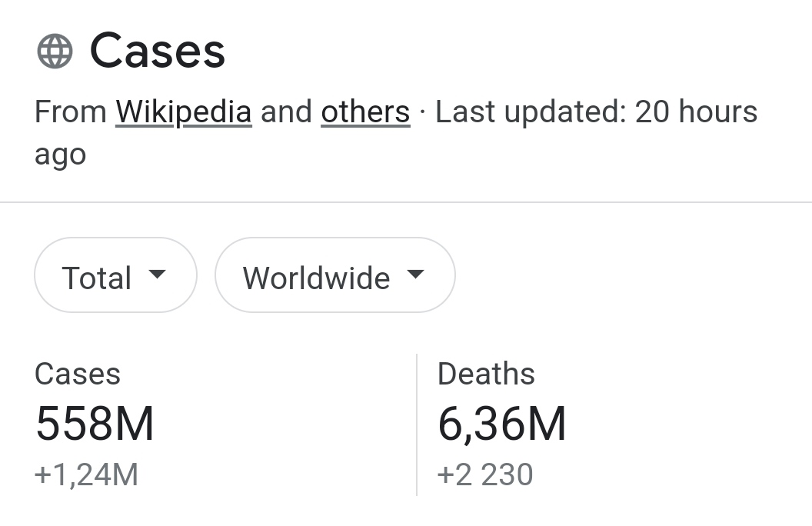Expand the Total dropdown

[x=115, y=275]
